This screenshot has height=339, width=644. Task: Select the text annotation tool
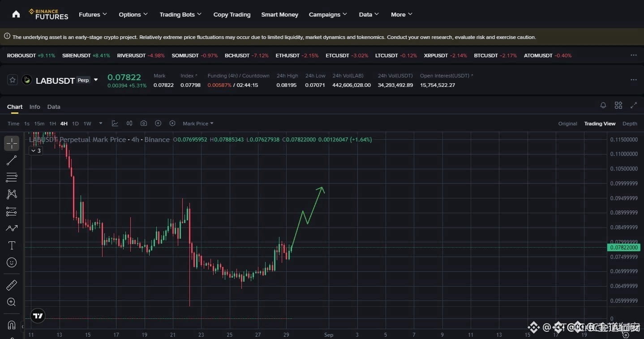[x=12, y=245]
